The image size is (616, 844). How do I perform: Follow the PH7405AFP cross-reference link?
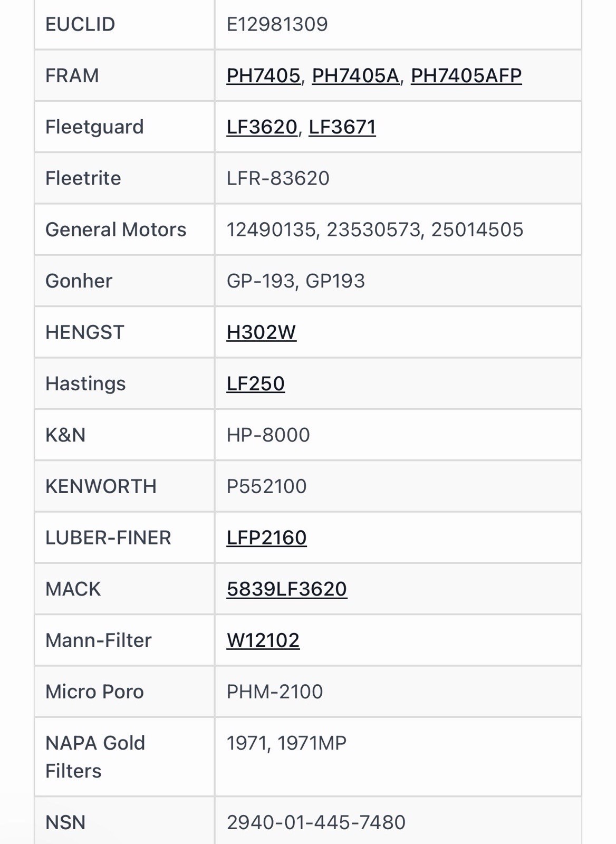pos(466,75)
